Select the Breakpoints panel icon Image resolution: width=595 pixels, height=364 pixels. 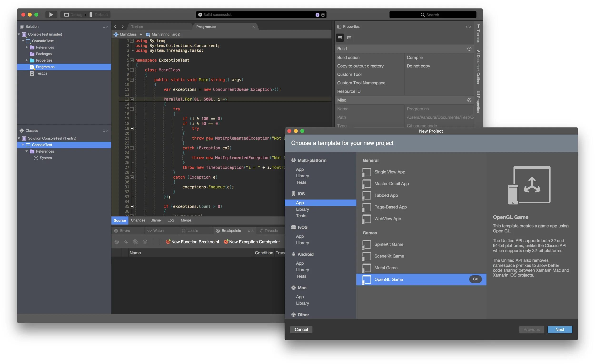[217, 231]
